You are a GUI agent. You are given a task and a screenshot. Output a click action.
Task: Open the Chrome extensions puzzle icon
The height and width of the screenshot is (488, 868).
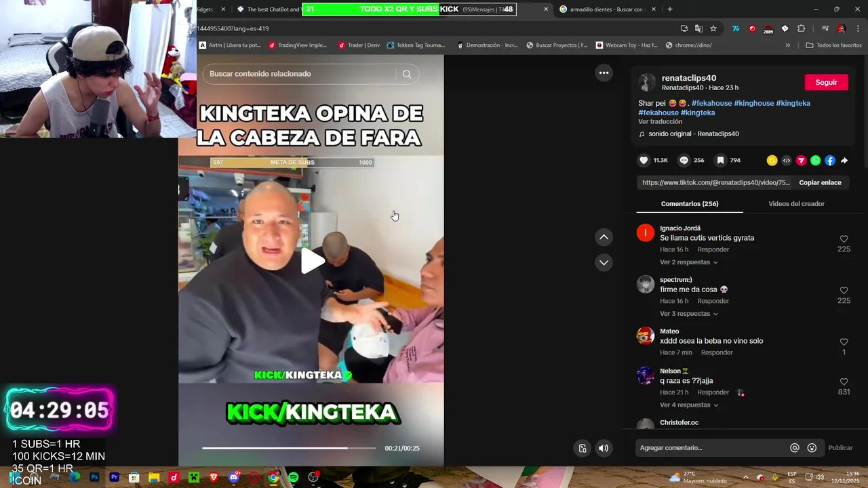coord(801,28)
